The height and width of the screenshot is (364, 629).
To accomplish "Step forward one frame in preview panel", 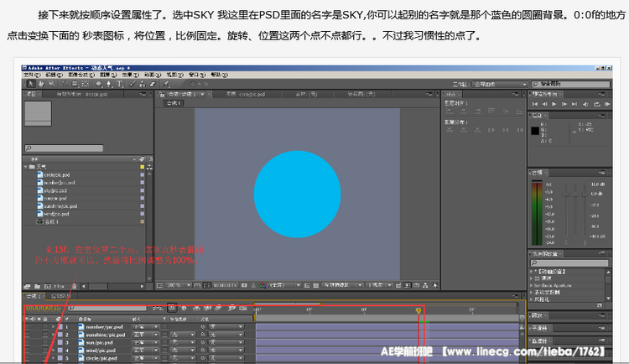I will click(x=564, y=104).
